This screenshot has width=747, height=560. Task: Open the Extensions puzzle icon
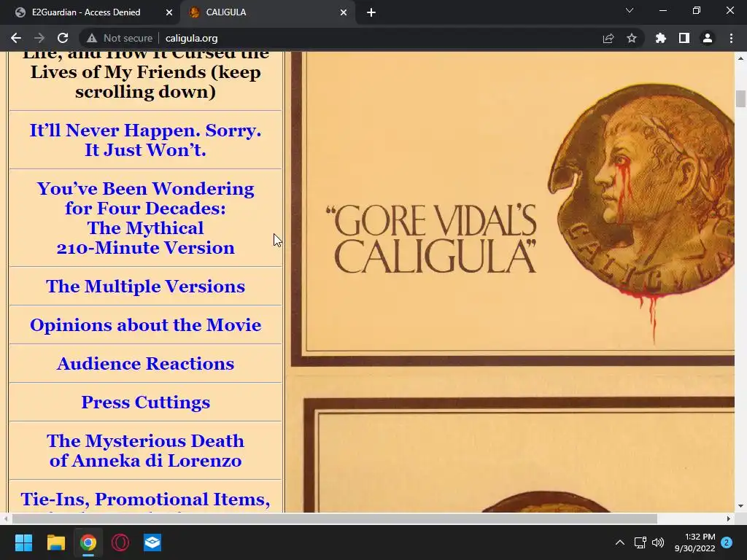point(661,38)
